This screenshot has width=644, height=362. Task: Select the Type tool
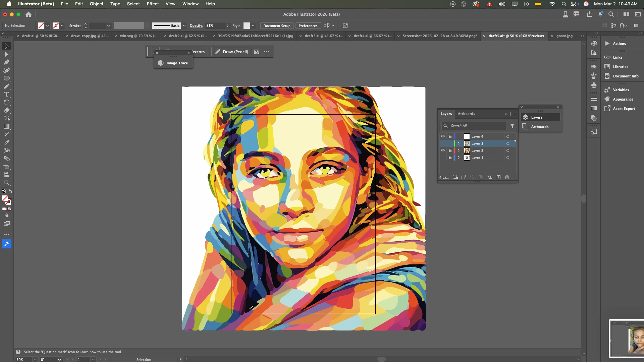coord(6,95)
